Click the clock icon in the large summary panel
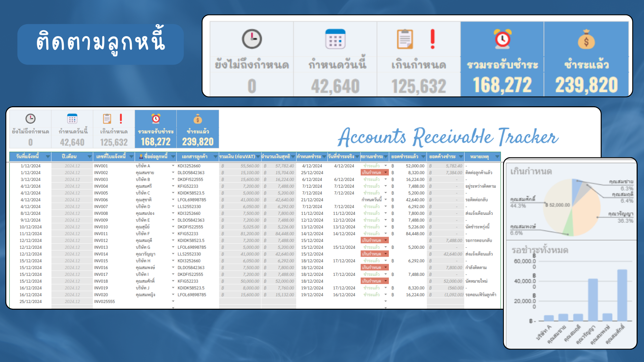644x362 pixels. tap(252, 39)
